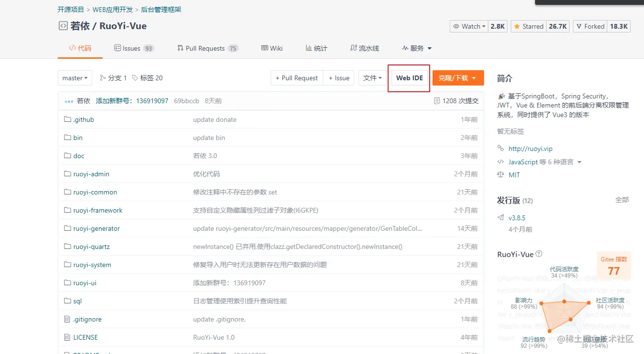Click the Starred button
Viewport: 644px width, 354px height.
pyautogui.click(x=528, y=26)
